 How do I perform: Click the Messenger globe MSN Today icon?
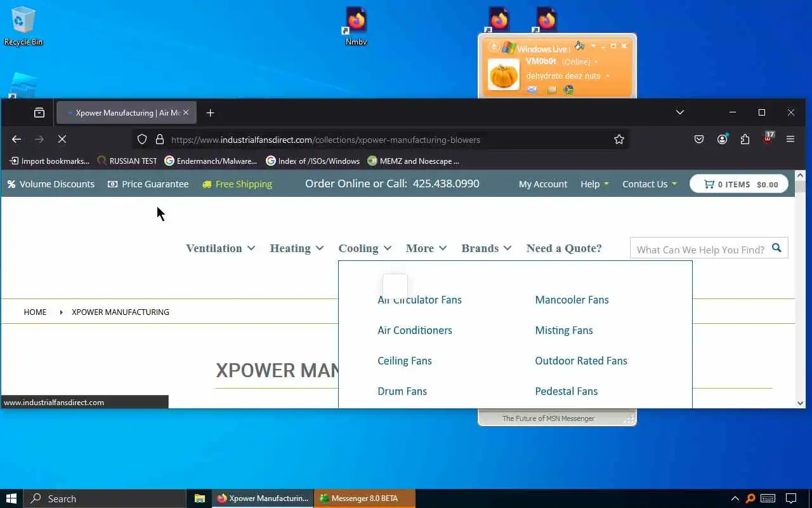click(569, 90)
